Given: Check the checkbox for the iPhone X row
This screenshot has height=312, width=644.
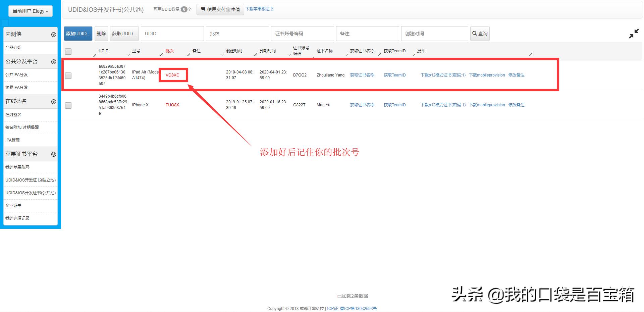Looking at the screenshot, I should point(68,105).
